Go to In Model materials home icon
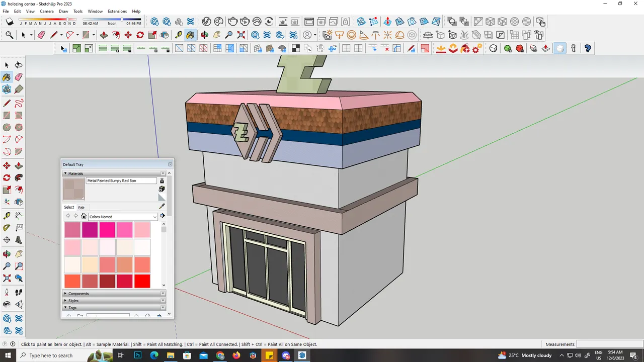 pyautogui.click(x=84, y=216)
